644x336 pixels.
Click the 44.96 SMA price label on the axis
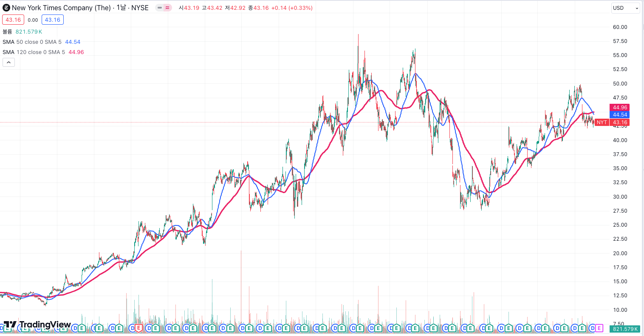tap(619, 108)
